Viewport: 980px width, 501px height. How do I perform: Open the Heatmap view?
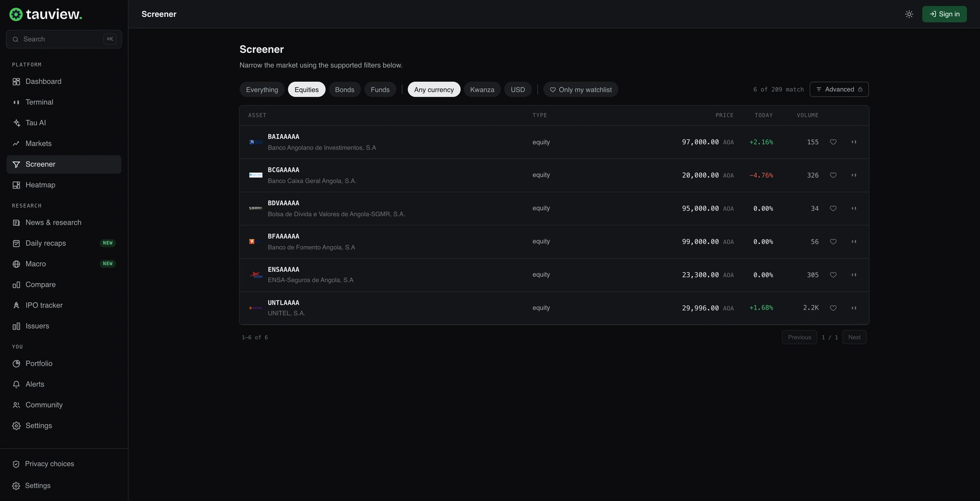pos(64,185)
